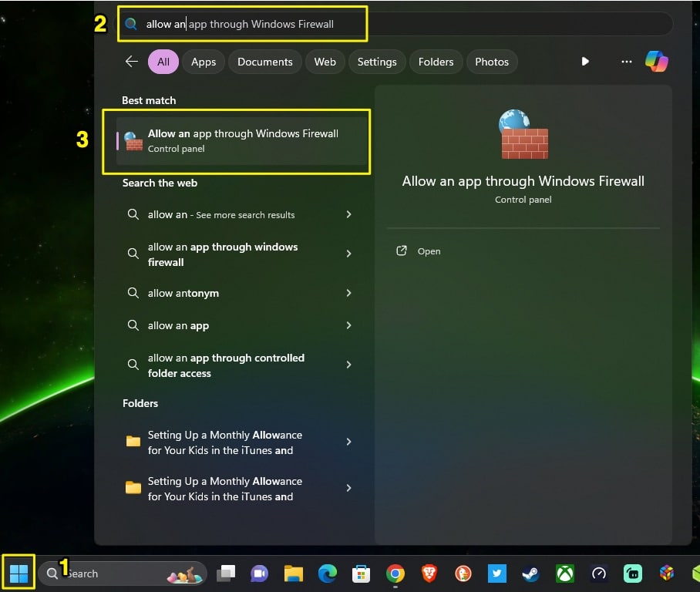Open the teal robot app on taskbar
This screenshot has width=700, height=592.
point(633,573)
